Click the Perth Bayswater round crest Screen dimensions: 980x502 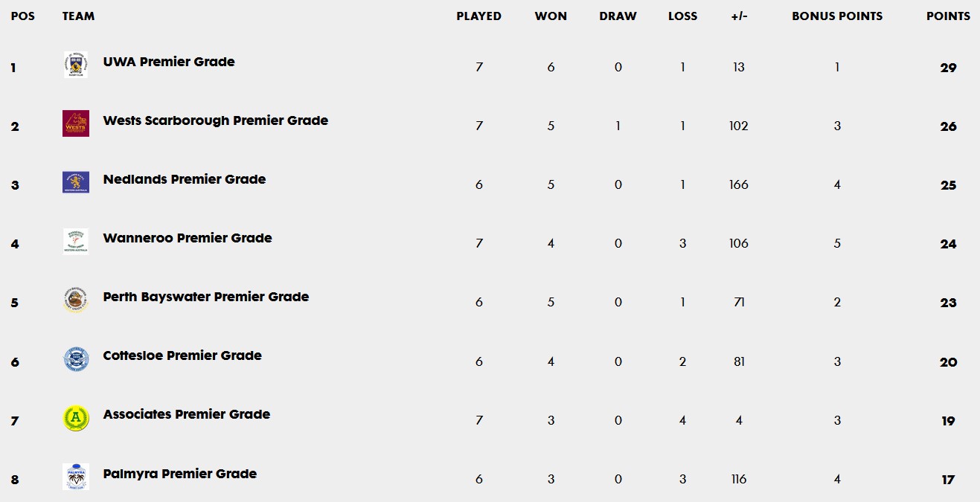(76, 300)
